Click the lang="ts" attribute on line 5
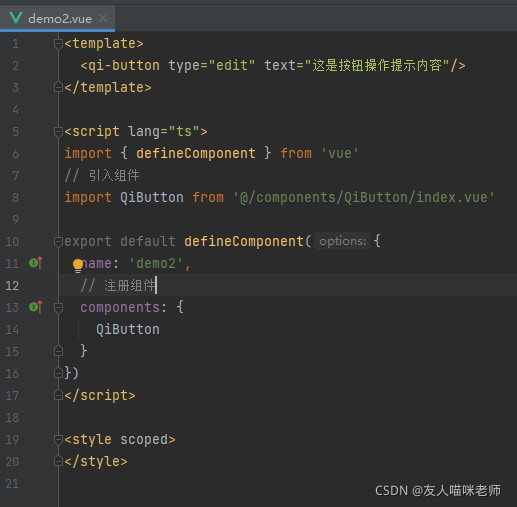517x507 pixels. [x=164, y=132]
